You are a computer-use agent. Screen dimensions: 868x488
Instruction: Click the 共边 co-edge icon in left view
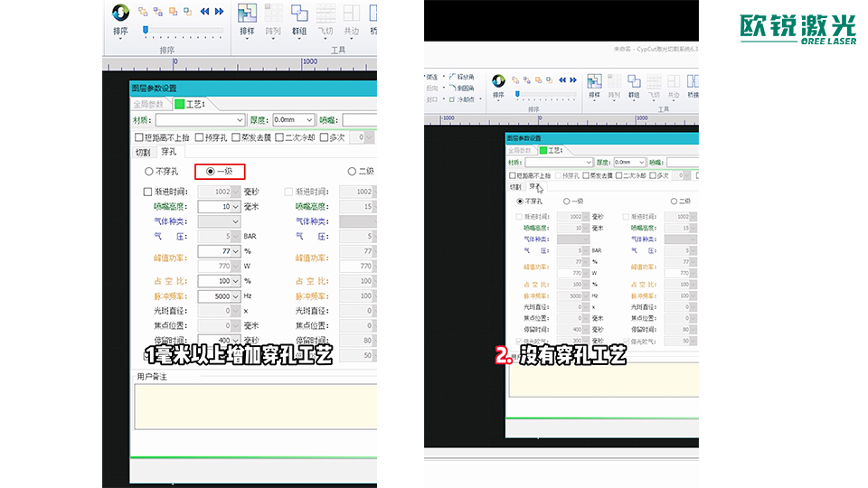[x=352, y=14]
